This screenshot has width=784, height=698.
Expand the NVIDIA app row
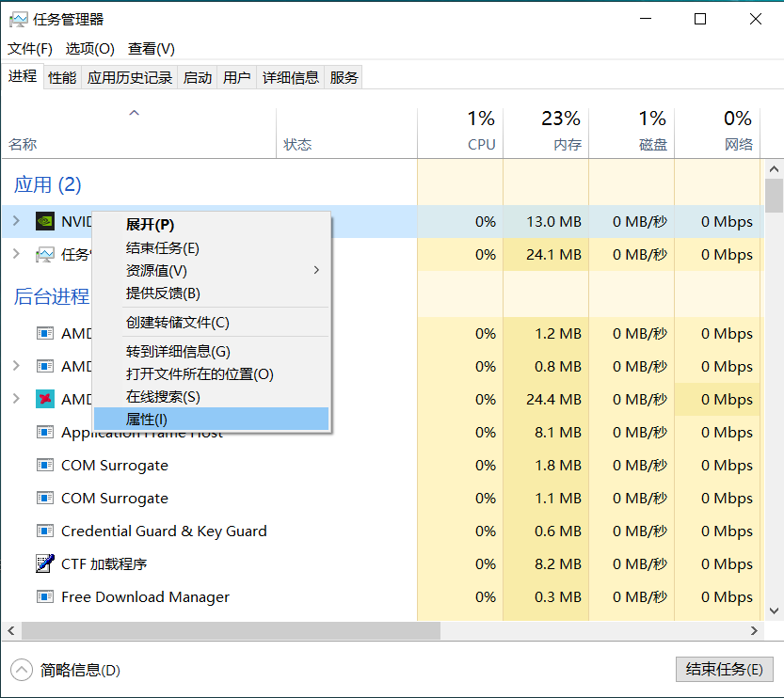[15, 221]
